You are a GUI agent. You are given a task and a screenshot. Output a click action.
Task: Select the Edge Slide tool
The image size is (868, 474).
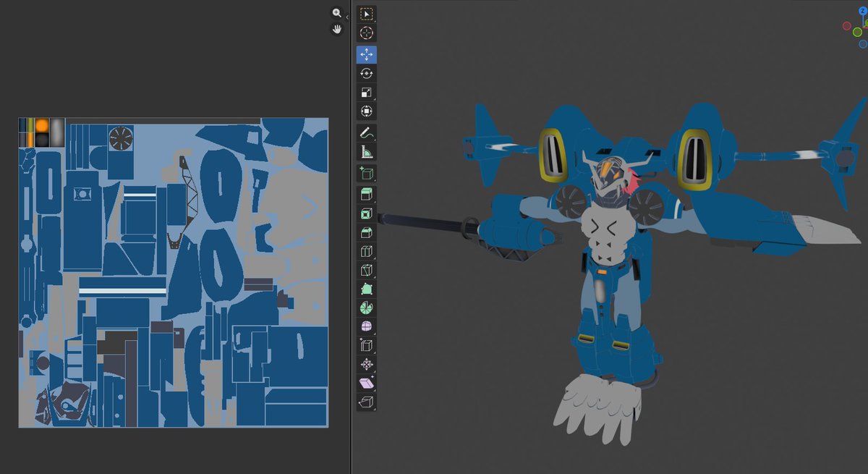367,346
